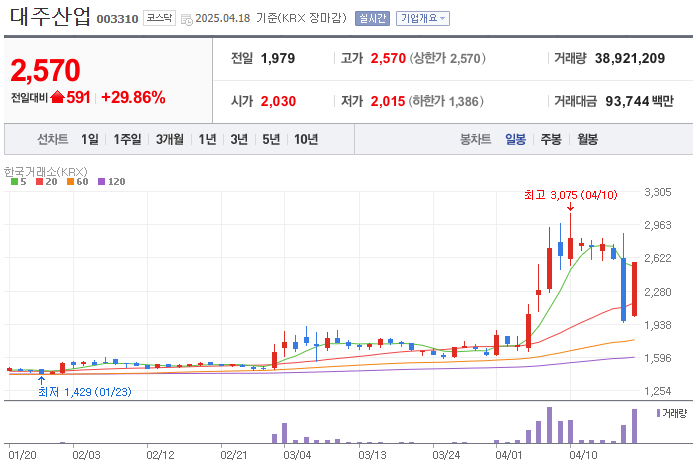Click the 03/04 date axis label
Viewport: 693px width, 468px height.
[297, 455]
